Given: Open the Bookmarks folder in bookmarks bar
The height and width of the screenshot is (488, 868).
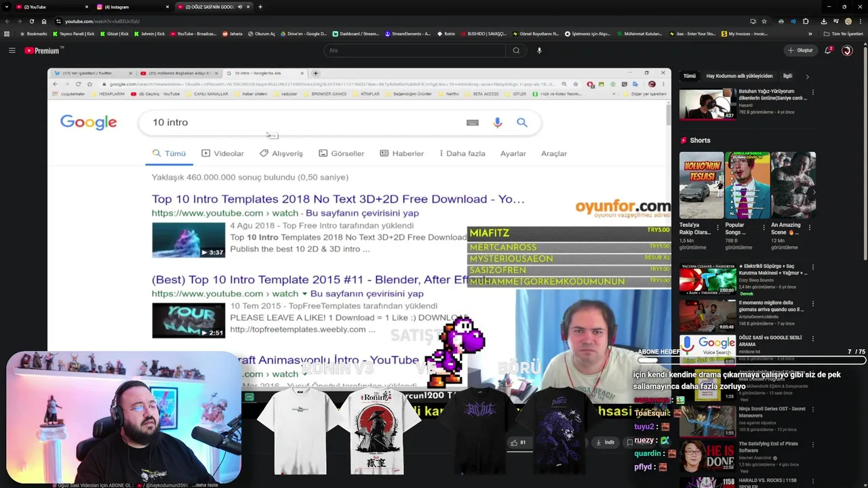Looking at the screenshot, I should 34,33.
